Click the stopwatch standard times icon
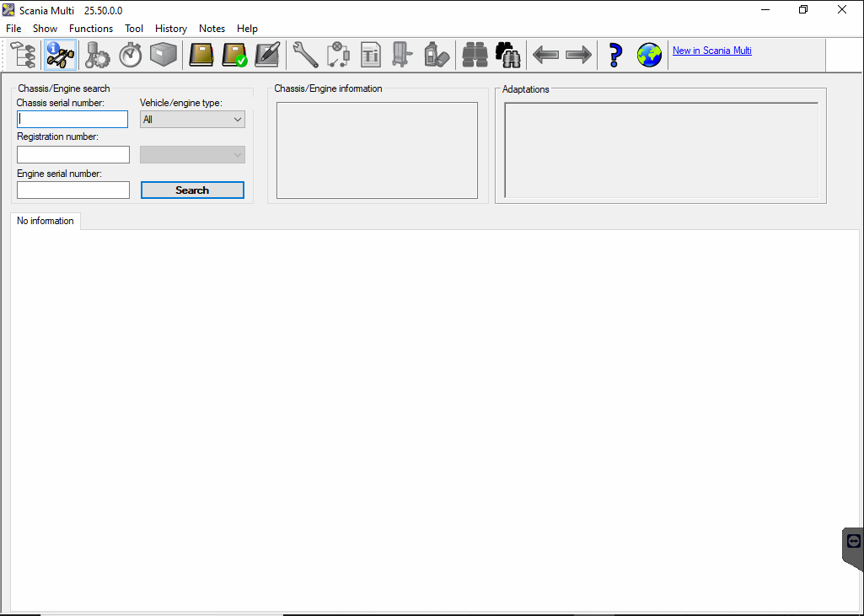 pyautogui.click(x=130, y=56)
